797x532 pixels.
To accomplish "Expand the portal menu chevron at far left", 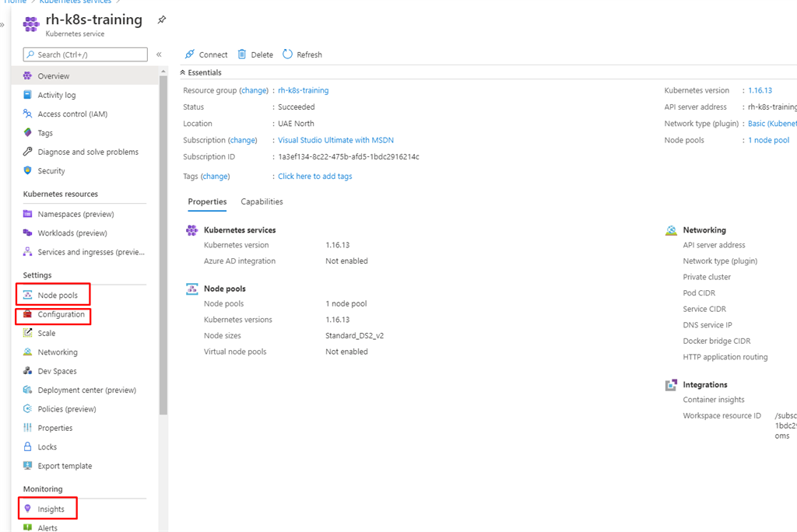I will click(x=2, y=25).
